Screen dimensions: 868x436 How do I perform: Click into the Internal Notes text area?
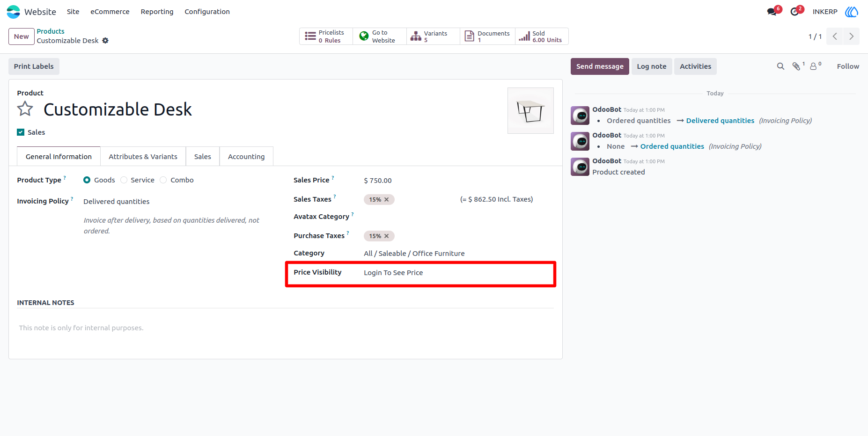coord(286,328)
